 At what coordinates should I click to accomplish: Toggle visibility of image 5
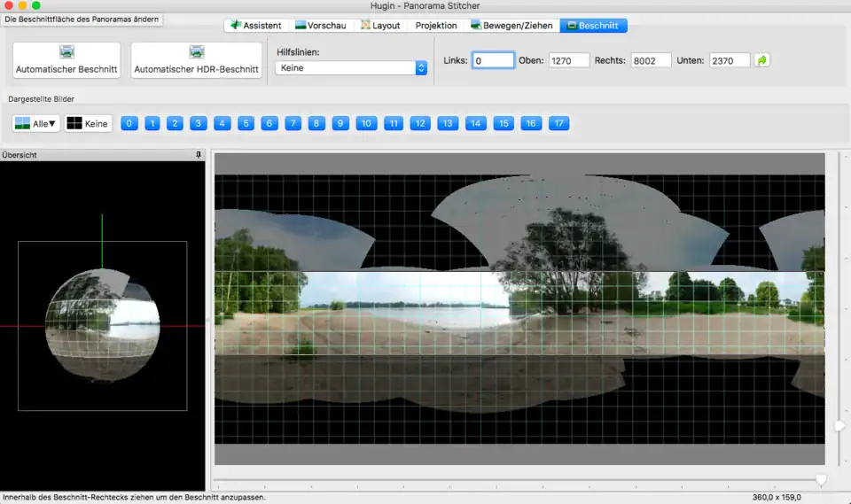246,124
